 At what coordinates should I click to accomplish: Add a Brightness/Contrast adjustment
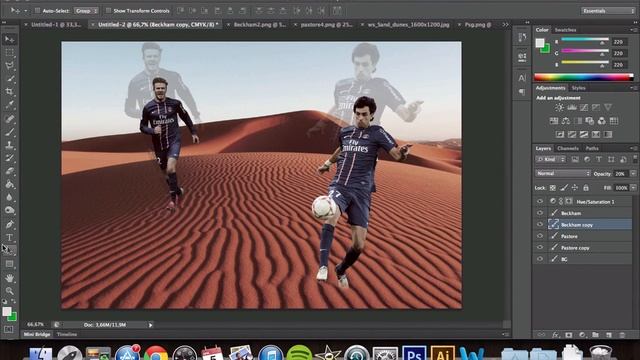[559, 107]
